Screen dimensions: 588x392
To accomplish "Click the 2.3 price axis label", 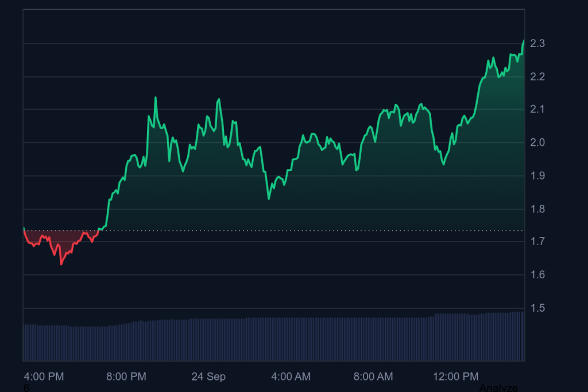I will tap(537, 44).
